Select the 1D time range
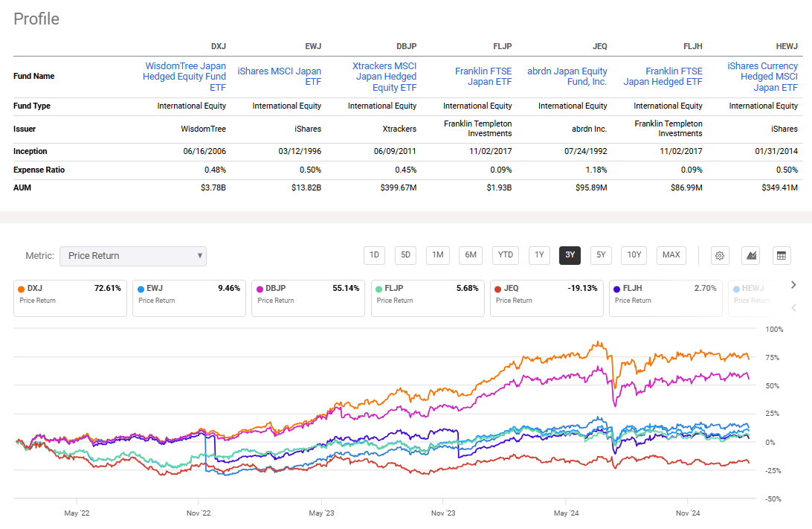Image resolution: width=812 pixels, height=529 pixels. [374, 254]
